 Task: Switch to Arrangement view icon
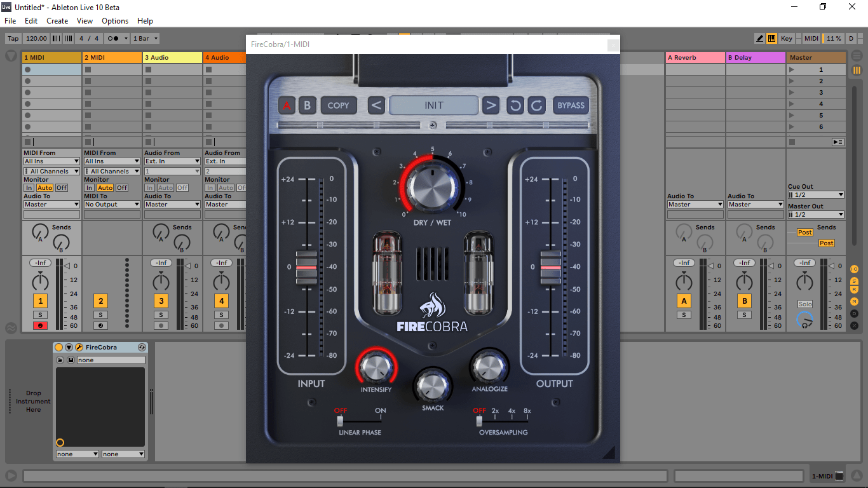tap(857, 56)
